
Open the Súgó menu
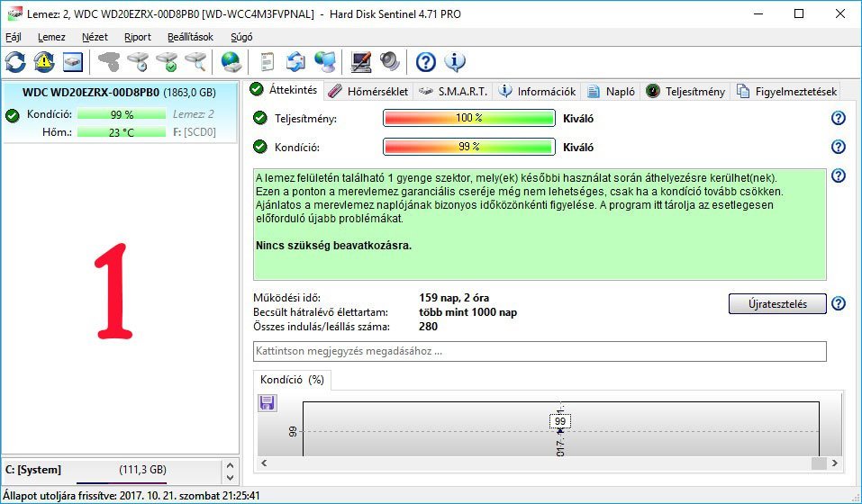click(x=241, y=37)
